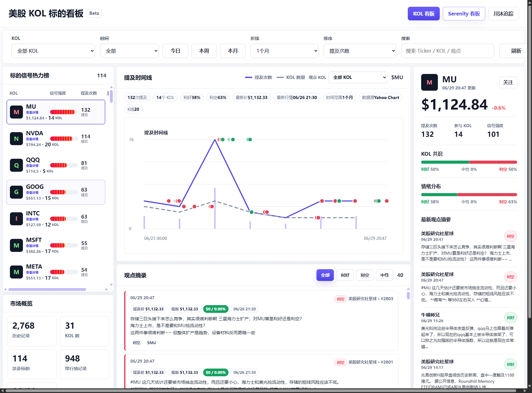The width and height of the screenshot is (532, 393).
Task: Select the 全部 filter in 观点摘录
Action: pos(325,275)
